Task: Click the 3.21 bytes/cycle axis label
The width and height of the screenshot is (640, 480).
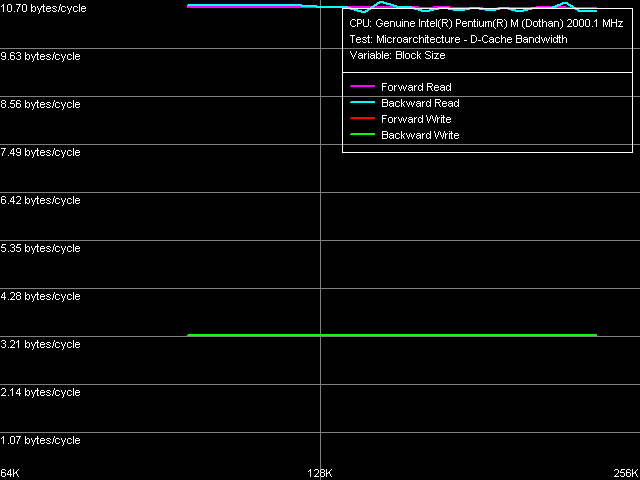Action: pos(40,344)
